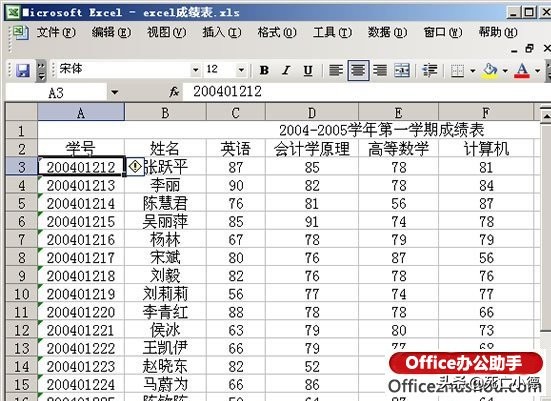Click the 英语 header cell

coord(236,148)
